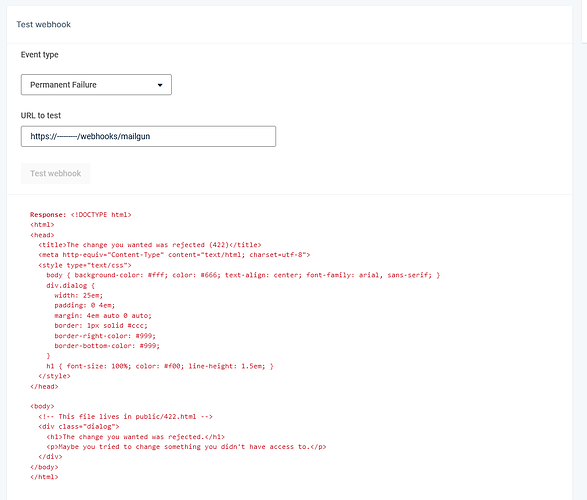Click the Event type label

[x=40, y=55]
